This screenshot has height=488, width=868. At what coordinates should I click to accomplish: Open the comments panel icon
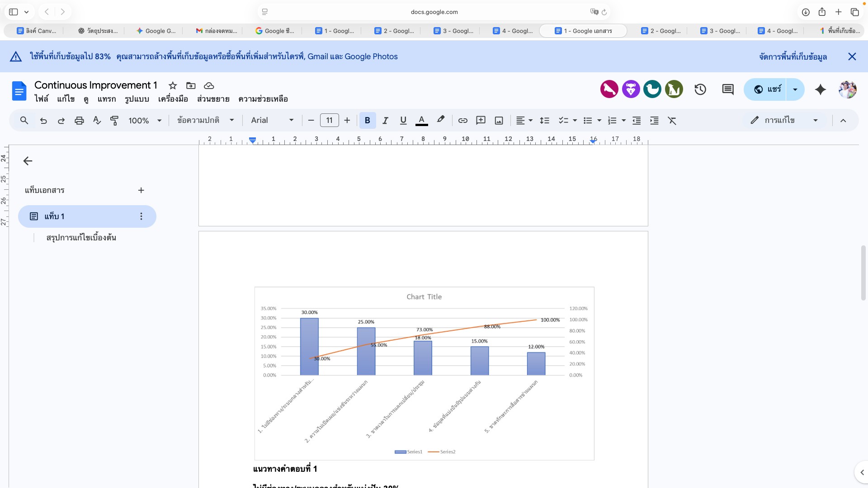tap(728, 89)
